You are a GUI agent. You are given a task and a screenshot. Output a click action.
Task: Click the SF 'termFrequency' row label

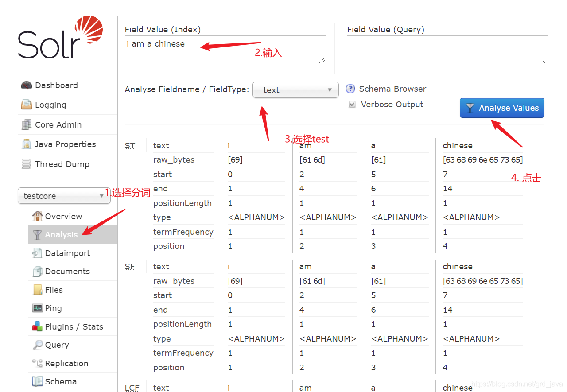183,353
